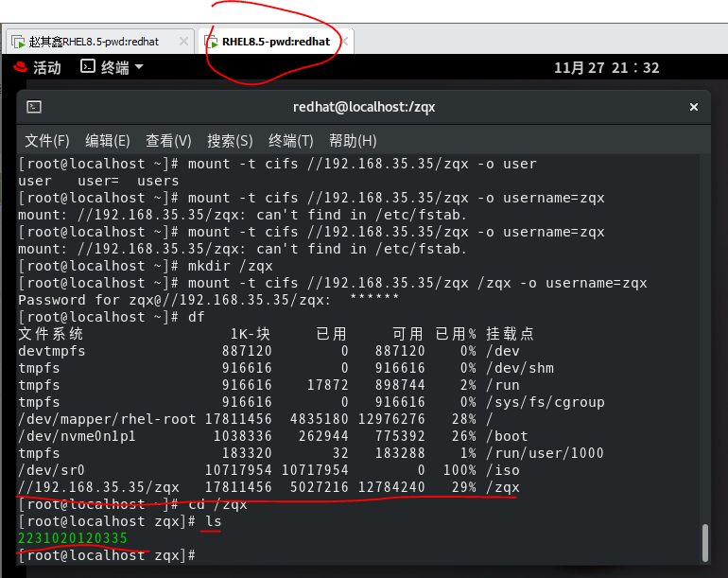This screenshot has height=578, width=728.
Task: Open the 查看(V) menu
Action: 168,140
